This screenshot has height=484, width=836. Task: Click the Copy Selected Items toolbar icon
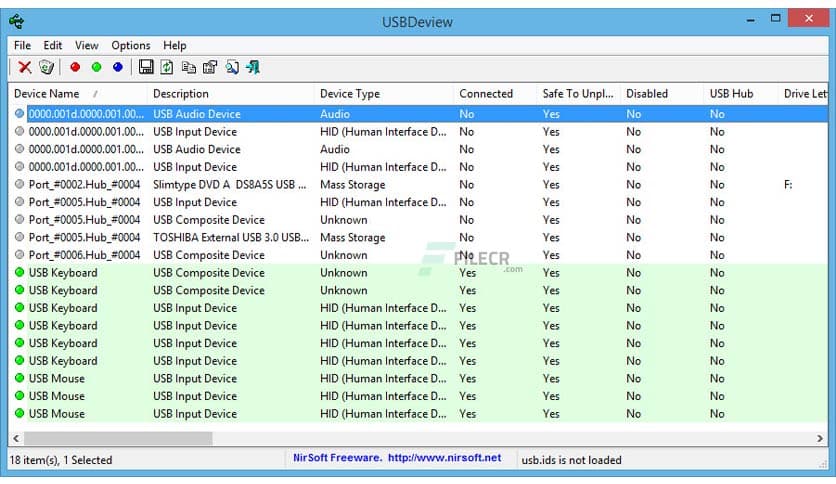[189, 67]
